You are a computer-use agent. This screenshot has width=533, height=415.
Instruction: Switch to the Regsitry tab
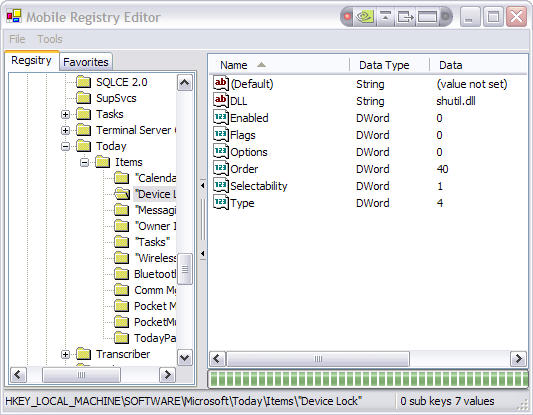32,60
